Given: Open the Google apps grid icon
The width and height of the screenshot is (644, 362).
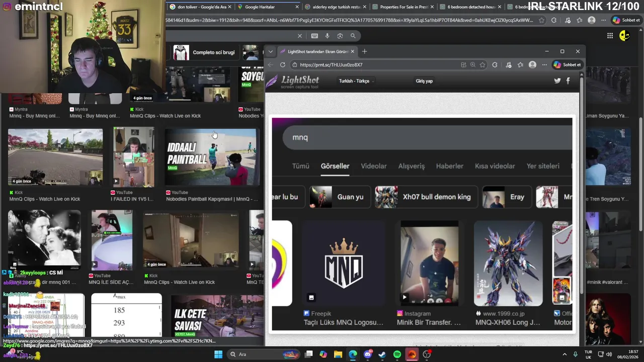Looking at the screenshot, I should 610,36.
